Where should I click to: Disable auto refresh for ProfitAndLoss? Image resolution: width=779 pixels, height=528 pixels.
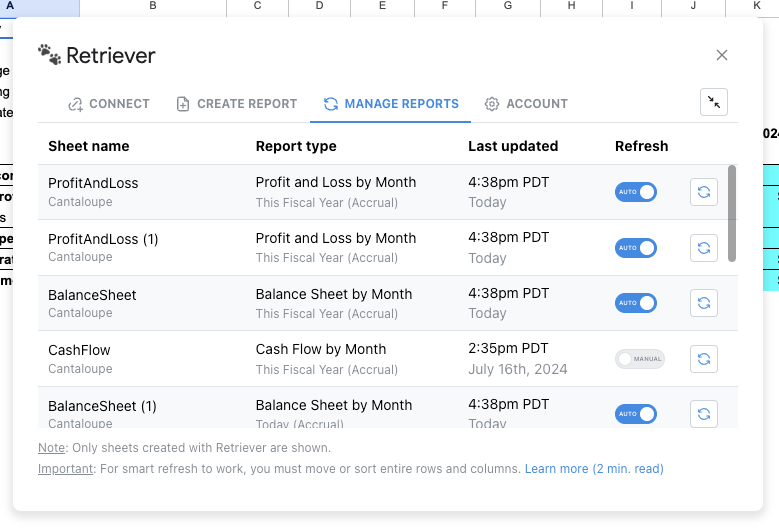pyautogui.click(x=636, y=192)
